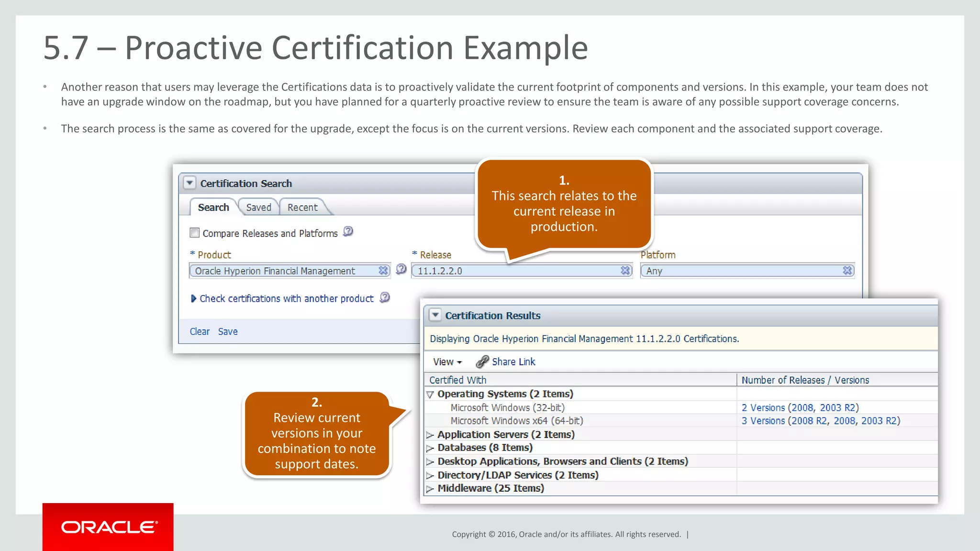Clear the Product field using its X icon
980x551 pixels.
coord(383,271)
